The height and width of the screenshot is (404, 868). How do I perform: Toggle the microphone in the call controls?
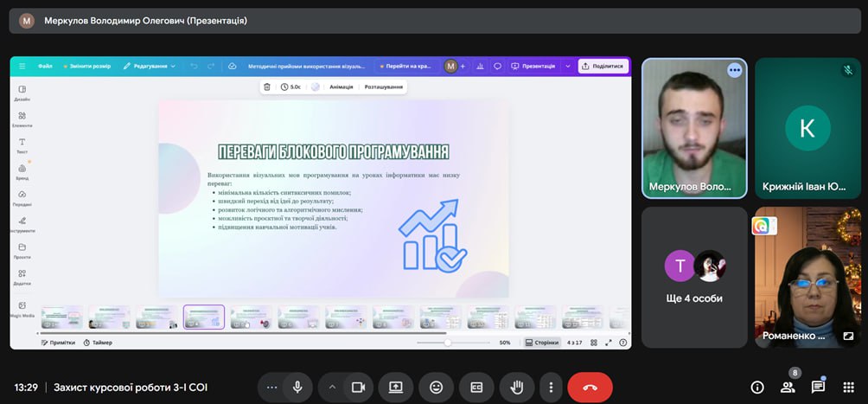click(x=297, y=388)
